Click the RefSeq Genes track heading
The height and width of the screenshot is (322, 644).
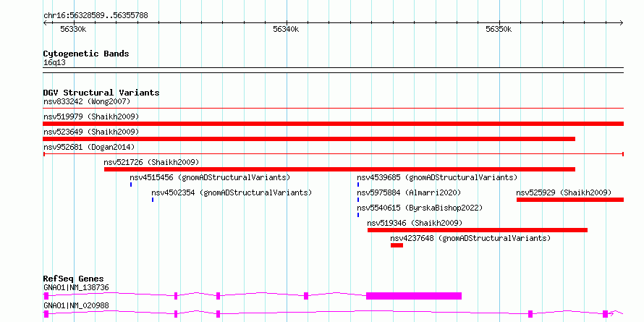tap(74, 279)
